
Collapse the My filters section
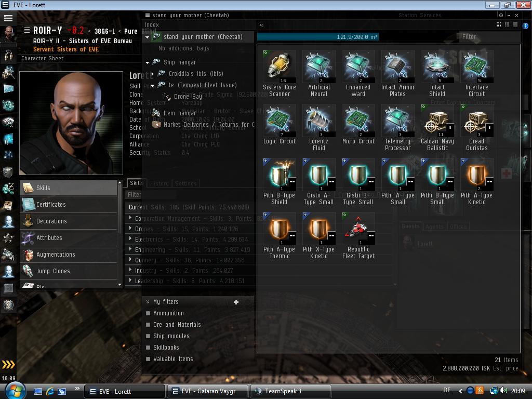point(148,302)
